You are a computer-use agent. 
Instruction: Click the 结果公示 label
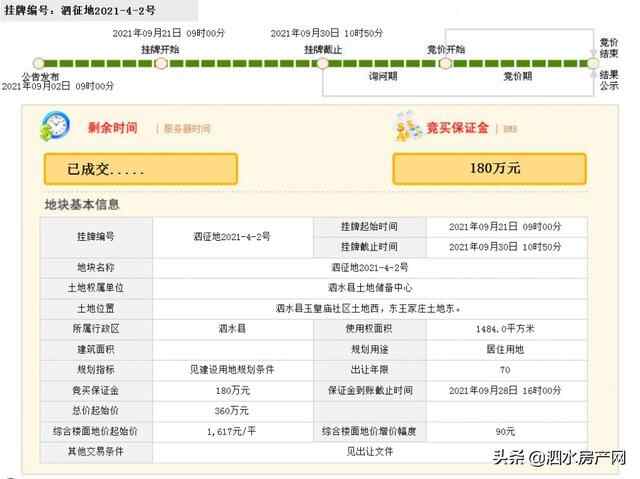pos(609,80)
